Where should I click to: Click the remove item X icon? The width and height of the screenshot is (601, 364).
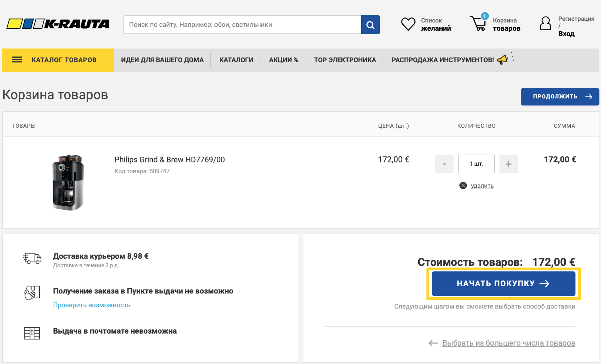tap(463, 186)
